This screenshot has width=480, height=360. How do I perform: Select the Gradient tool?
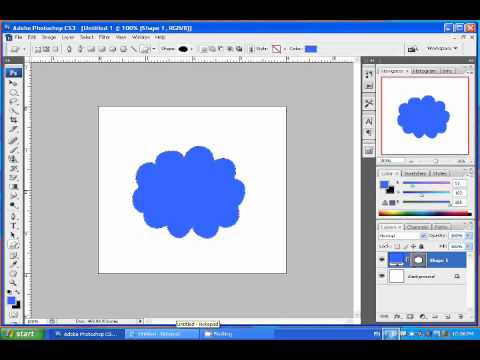13,187
